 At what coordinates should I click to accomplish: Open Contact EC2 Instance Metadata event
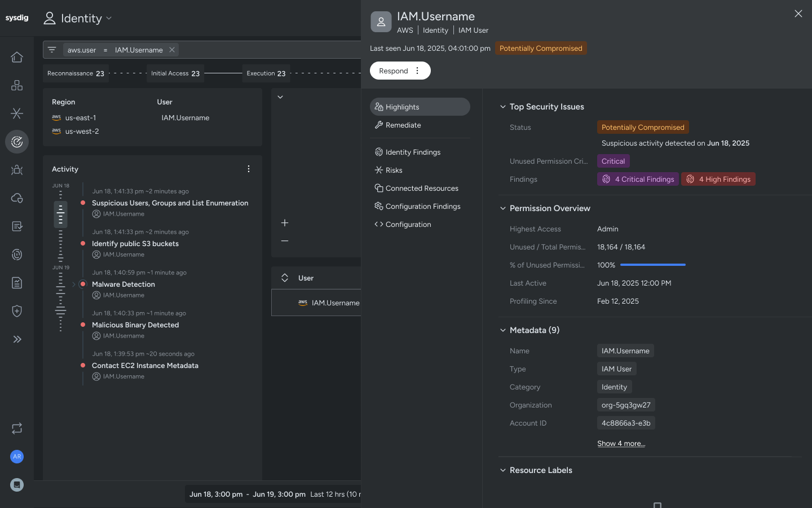[x=145, y=365]
